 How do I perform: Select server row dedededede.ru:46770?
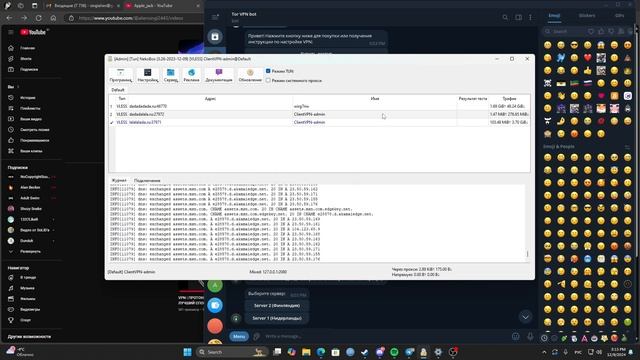tap(319, 106)
